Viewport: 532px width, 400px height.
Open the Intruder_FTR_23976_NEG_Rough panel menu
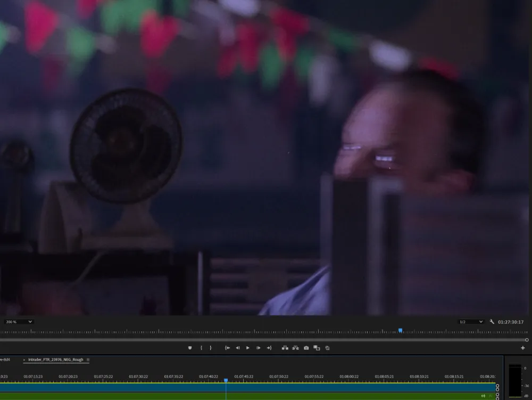click(x=88, y=360)
